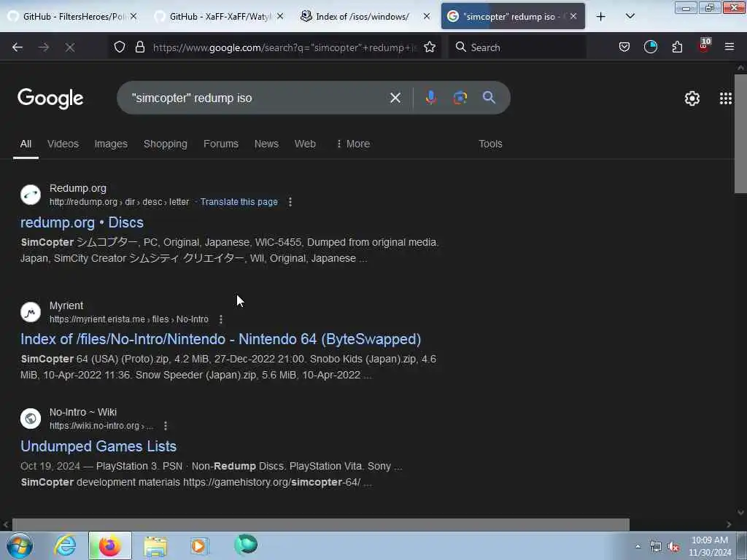Select the Shopping search filter
This screenshot has height=560, width=747.
166,144
